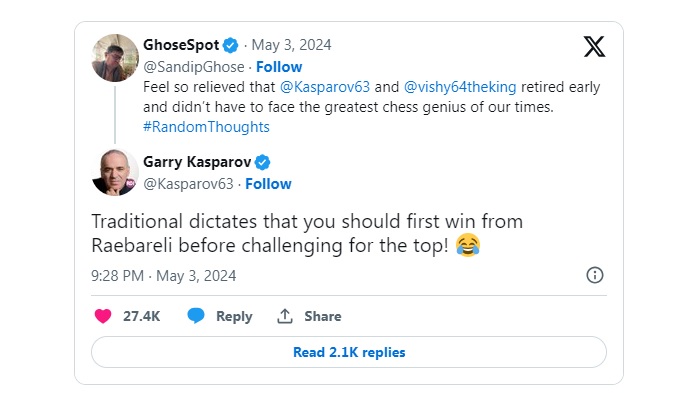The image size is (680, 393).
Task: Click GhoseSpot's verified badge
Action: coord(230,45)
